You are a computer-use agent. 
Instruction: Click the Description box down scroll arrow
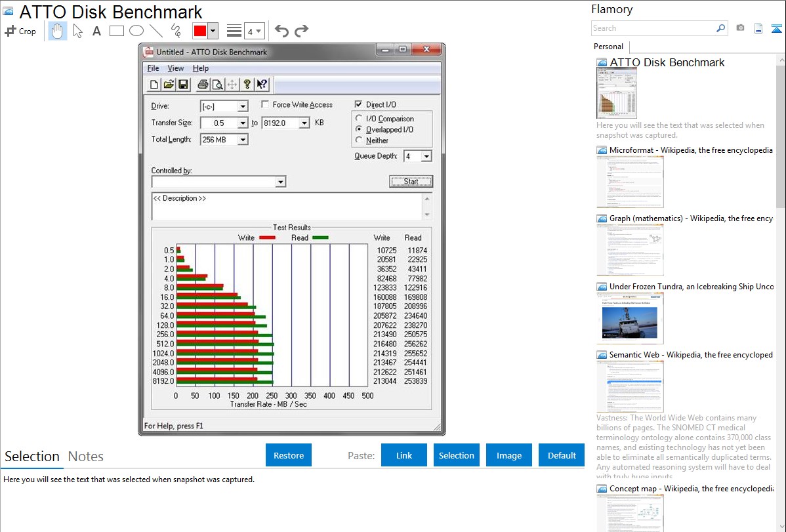(x=427, y=215)
